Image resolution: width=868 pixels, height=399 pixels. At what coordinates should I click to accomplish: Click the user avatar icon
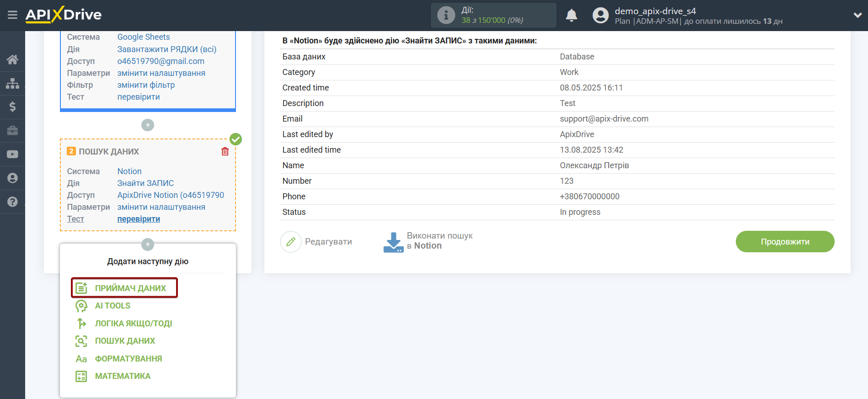tap(600, 16)
